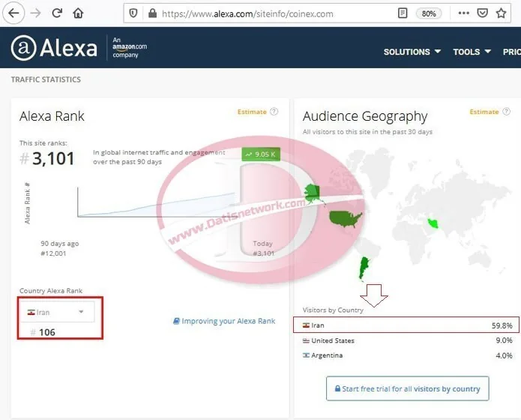Click the Alexa Rank Estimate help icon

[x=274, y=112]
